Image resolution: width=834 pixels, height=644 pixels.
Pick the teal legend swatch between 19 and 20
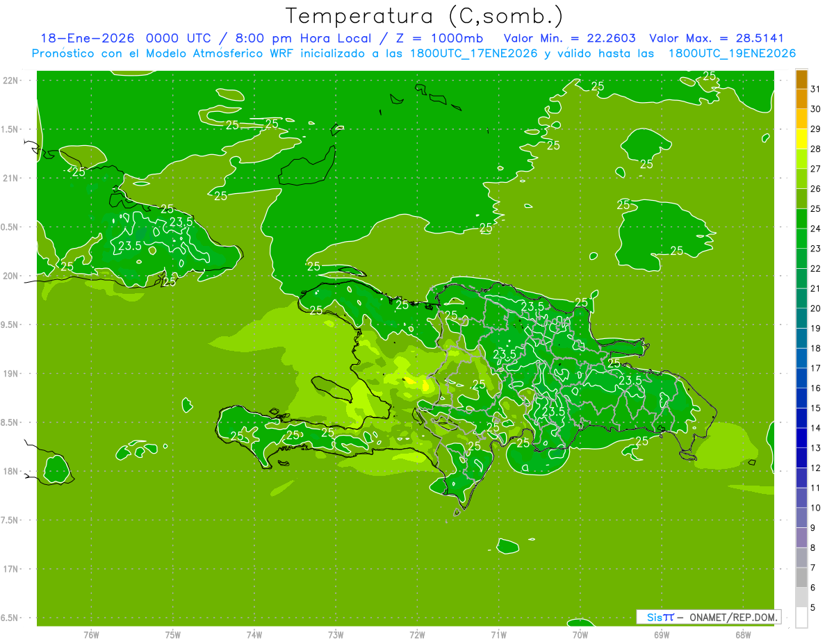[x=802, y=319]
